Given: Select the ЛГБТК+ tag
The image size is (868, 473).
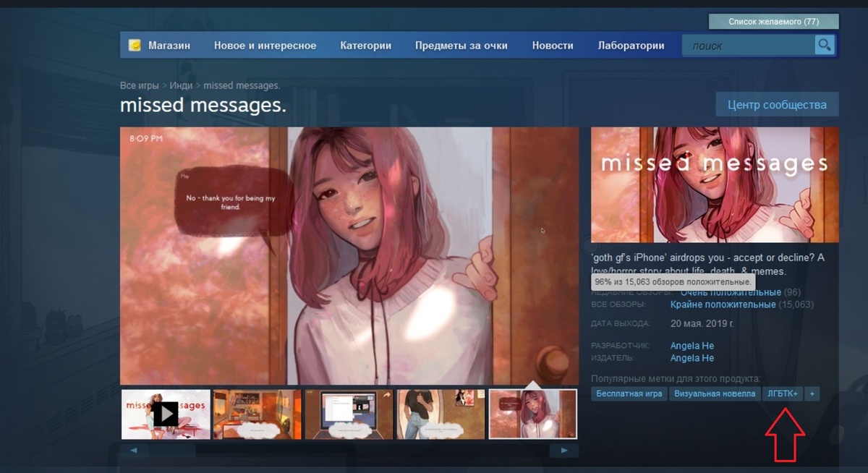Looking at the screenshot, I should (x=783, y=394).
